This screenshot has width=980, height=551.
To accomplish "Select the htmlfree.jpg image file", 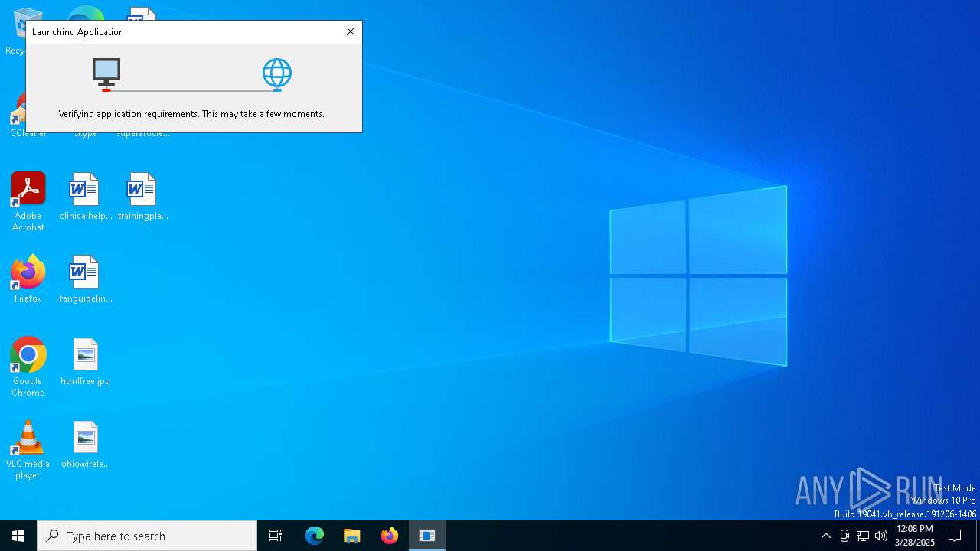I will point(86,362).
